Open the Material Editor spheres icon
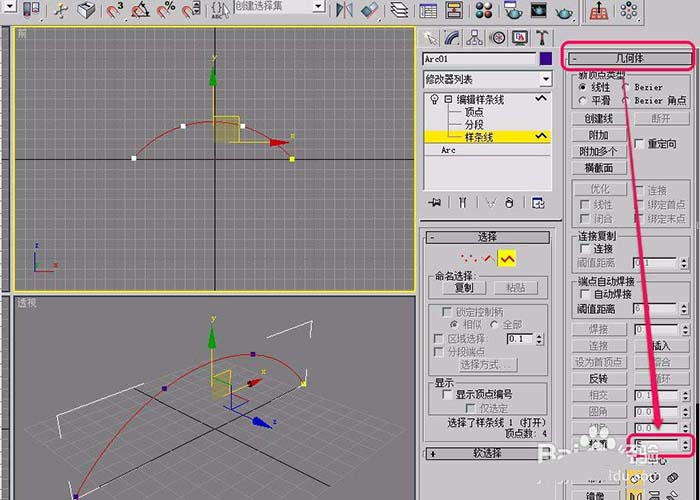The height and width of the screenshot is (500, 700). coord(483,11)
